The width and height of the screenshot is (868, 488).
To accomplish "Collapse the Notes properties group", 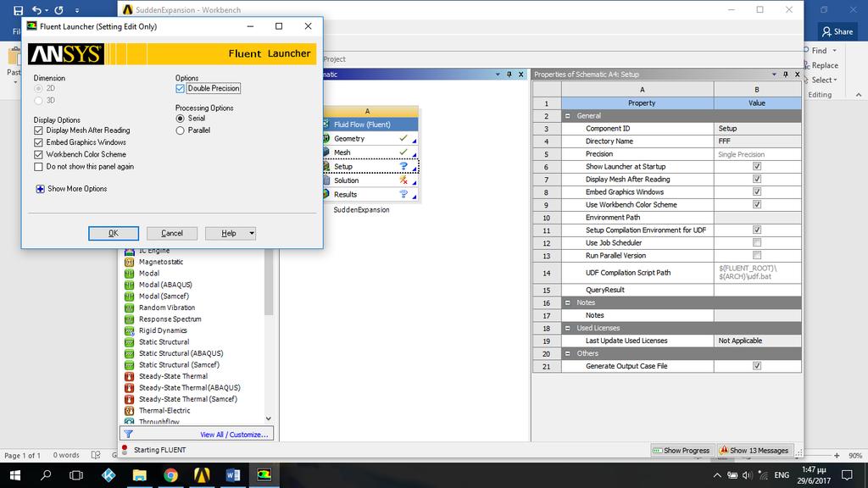I will 567,302.
